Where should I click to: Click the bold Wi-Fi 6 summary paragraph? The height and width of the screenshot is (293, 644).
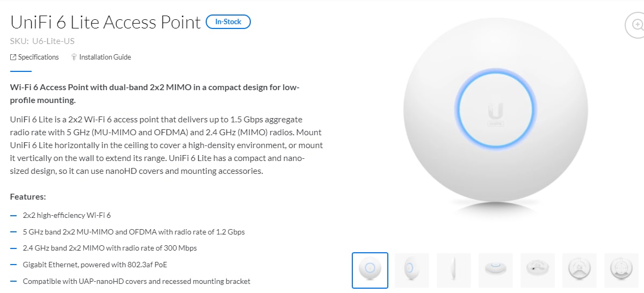click(x=155, y=94)
